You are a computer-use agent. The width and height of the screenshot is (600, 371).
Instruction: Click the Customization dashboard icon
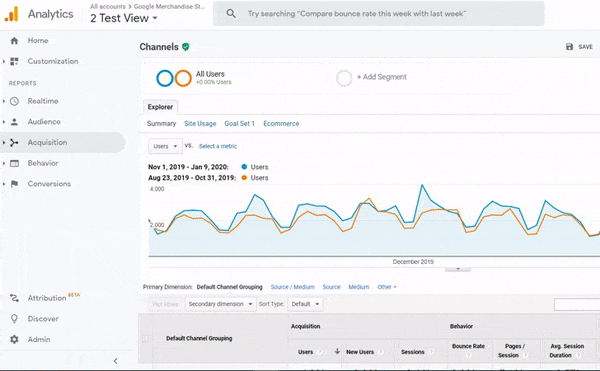point(14,61)
